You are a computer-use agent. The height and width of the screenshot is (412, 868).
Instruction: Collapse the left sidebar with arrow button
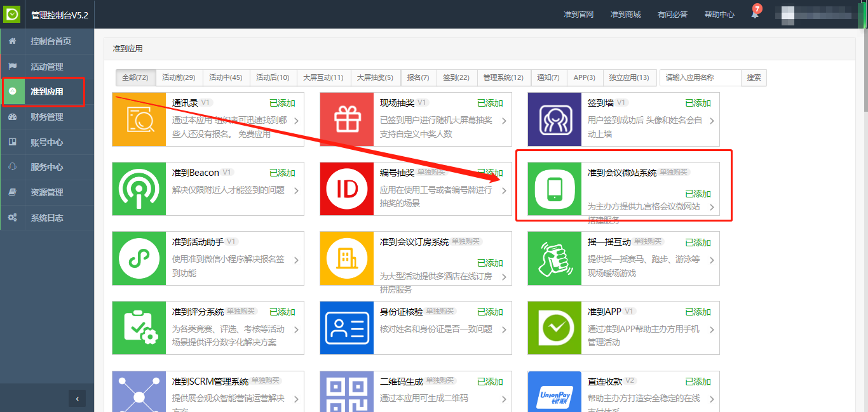pyautogui.click(x=77, y=399)
